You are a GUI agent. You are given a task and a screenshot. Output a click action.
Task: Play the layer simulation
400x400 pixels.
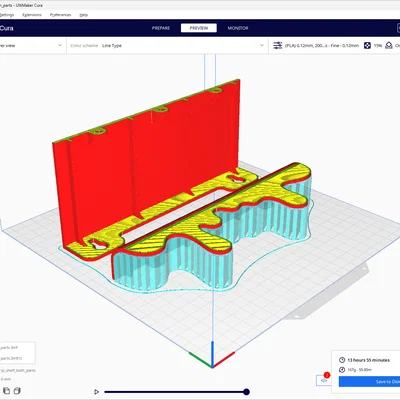tap(96, 392)
